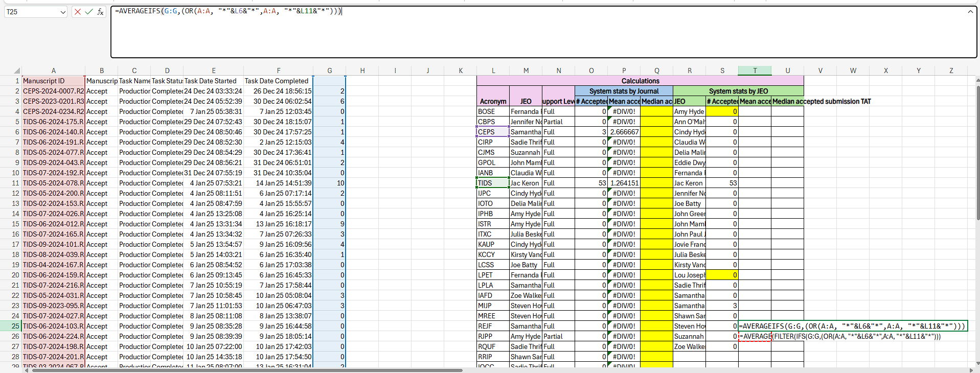Click the vertical scrollbar up arrow

pyautogui.click(x=977, y=80)
